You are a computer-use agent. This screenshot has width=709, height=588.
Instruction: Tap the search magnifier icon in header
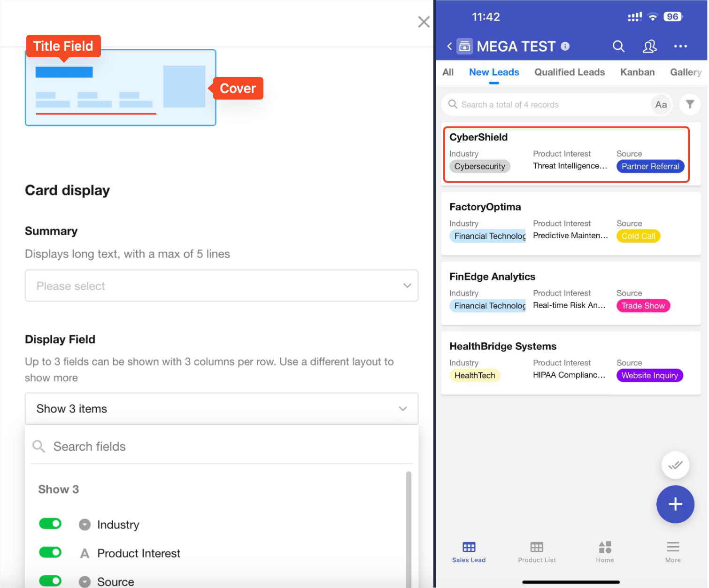pyautogui.click(x=618, y=46)
